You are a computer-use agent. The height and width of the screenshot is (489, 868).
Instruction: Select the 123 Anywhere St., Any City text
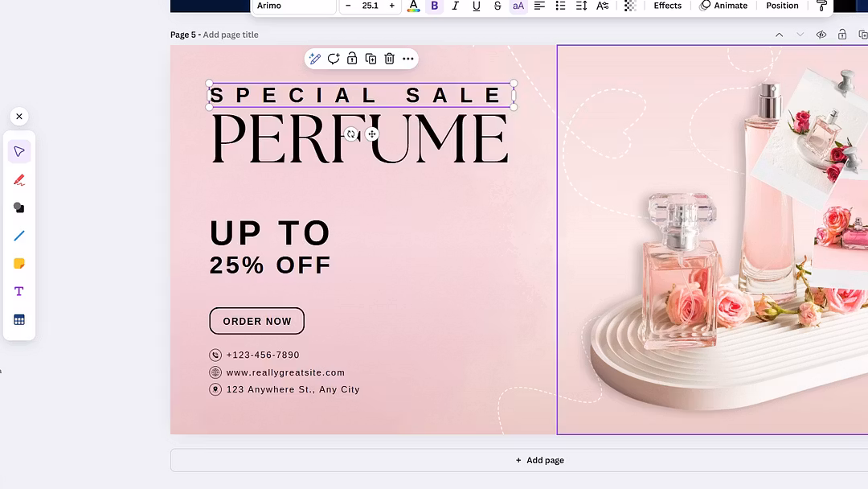[293, 389]
